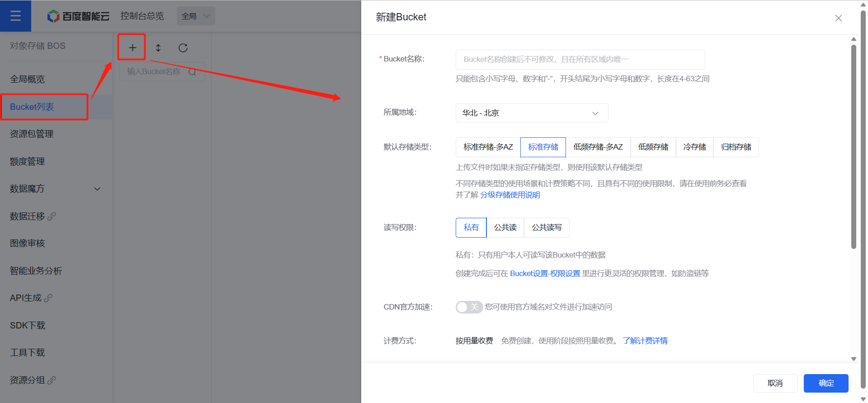
Task: Open 全局概览 sidebar item
Action: point(27,79)
